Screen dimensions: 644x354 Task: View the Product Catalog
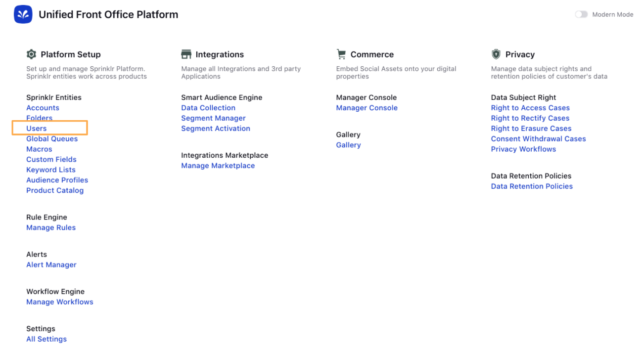point(55,191)
